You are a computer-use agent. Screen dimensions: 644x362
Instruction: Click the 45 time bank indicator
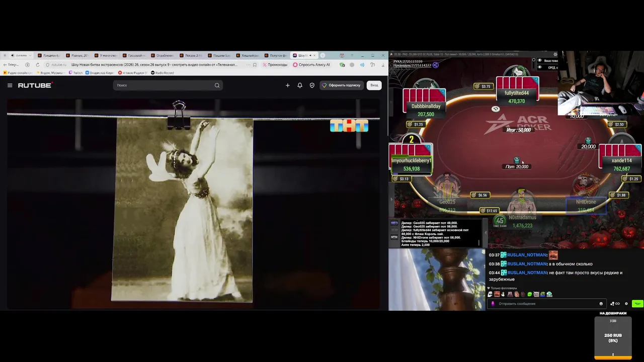[500, 221]
